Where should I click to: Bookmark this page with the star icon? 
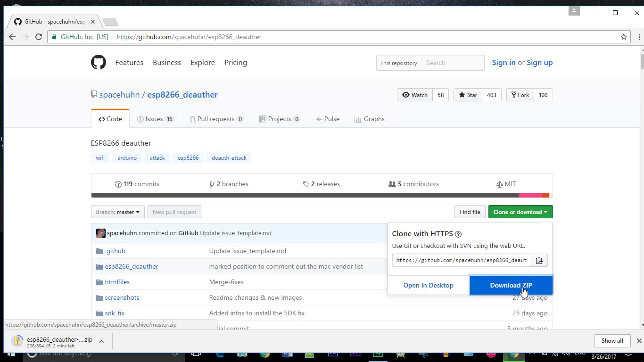click(x=624, y=37)
